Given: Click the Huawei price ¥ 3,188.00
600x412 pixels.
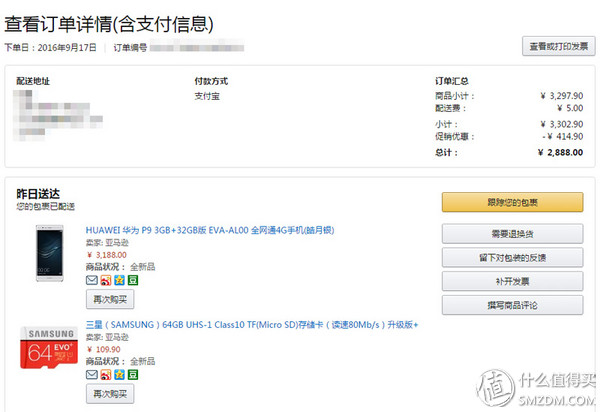Looking at the screenshot, I should 107,255.
